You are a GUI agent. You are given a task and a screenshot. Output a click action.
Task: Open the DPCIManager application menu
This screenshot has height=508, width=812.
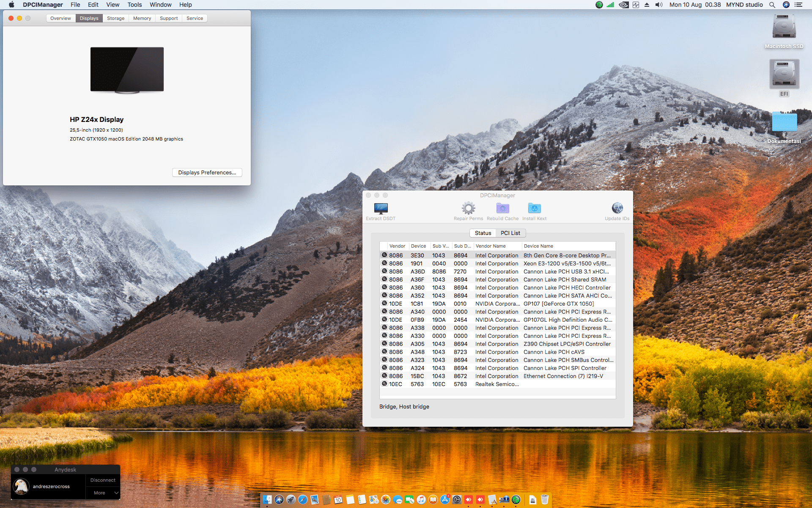43,5
